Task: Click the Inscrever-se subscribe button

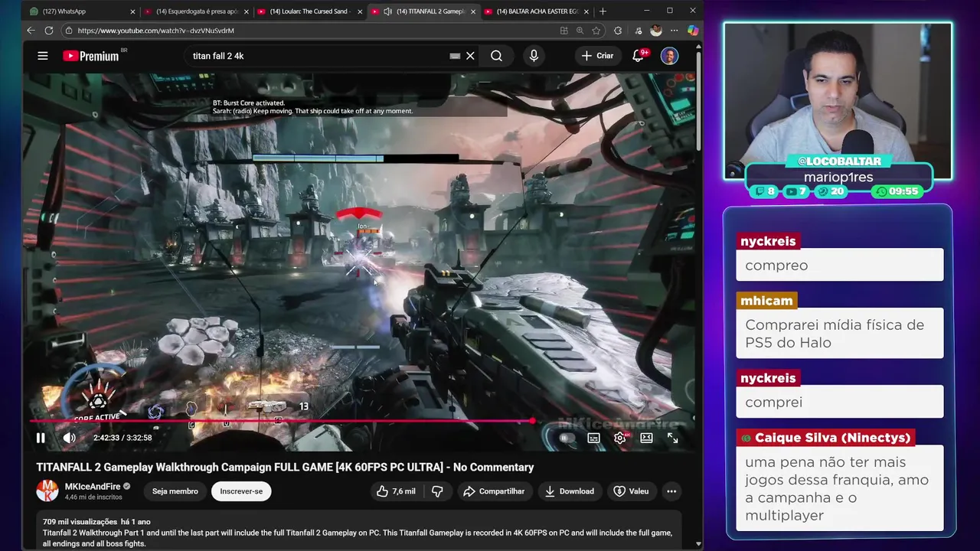Action: (x=241, y=491)
